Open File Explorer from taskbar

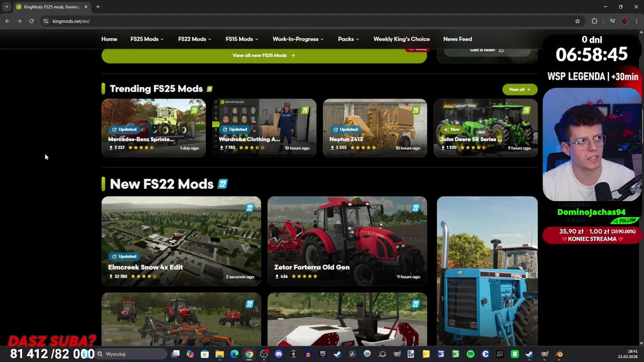[x=219, y=354]
